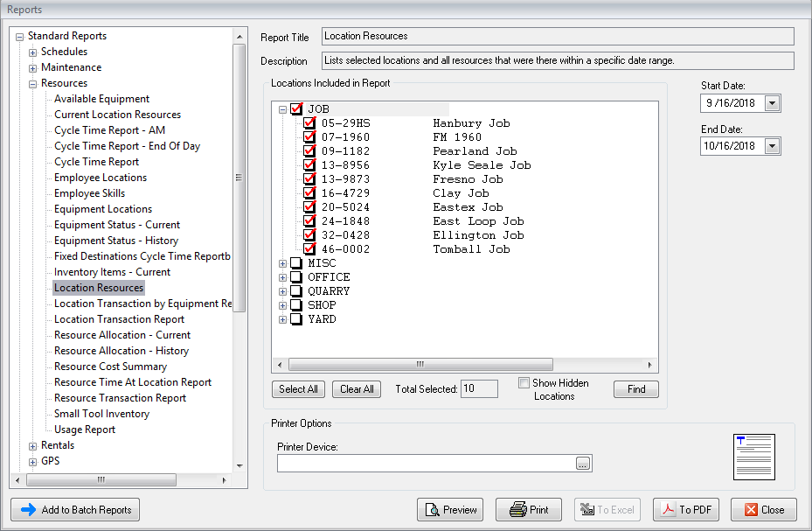The width and height of the screenshot is (812, 531).
Task: Open printer device browse ellipsis button
Action: point(584,464)
